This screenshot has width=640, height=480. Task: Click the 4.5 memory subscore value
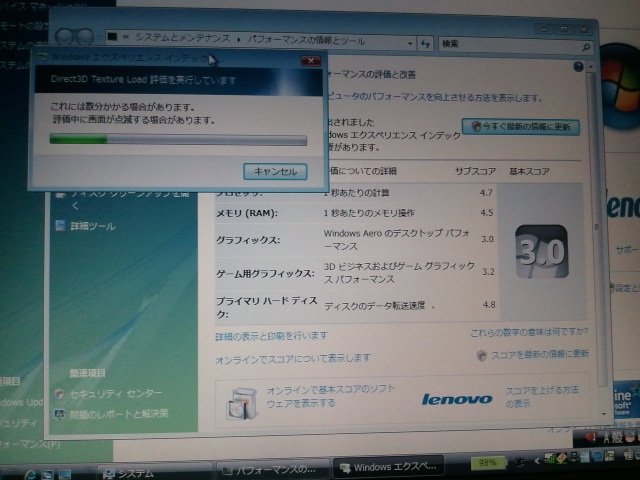click(487, 213)
